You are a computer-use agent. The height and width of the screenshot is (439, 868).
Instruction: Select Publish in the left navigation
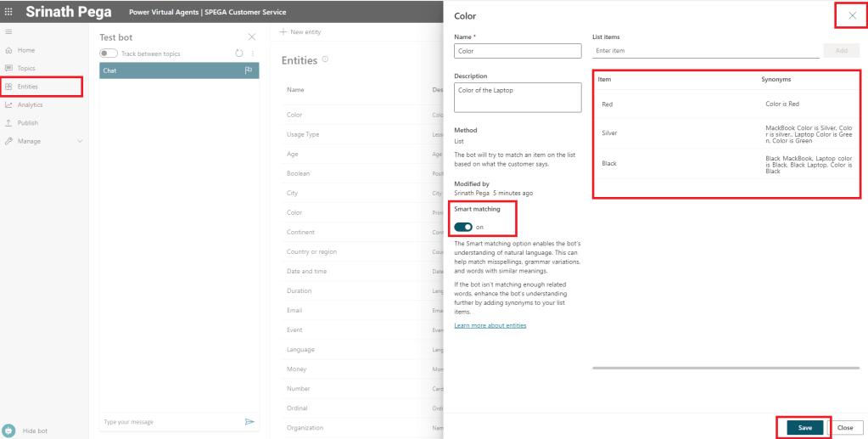pyautogui.click(x=27, y=123)
